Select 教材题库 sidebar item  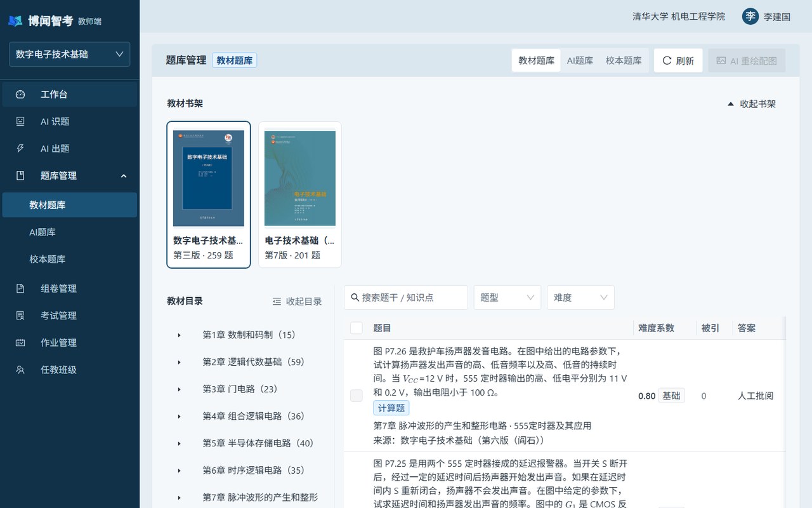pos(70,205)
